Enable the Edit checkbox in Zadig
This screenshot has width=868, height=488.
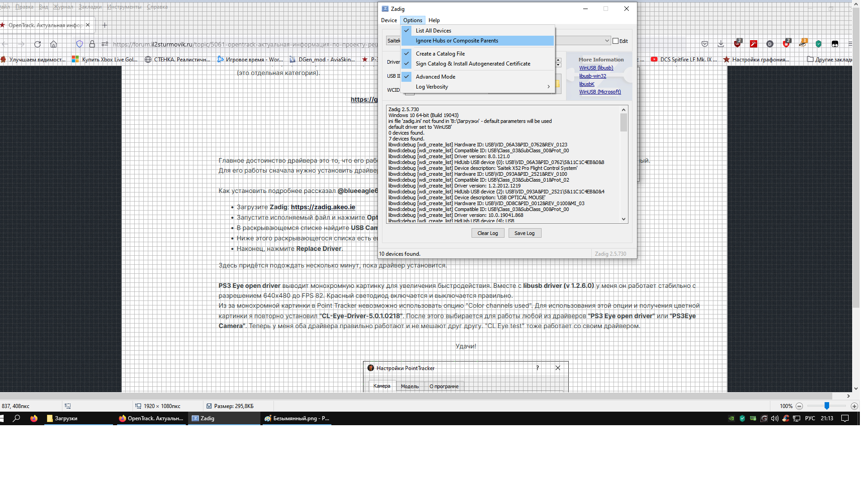coord(615,41)
